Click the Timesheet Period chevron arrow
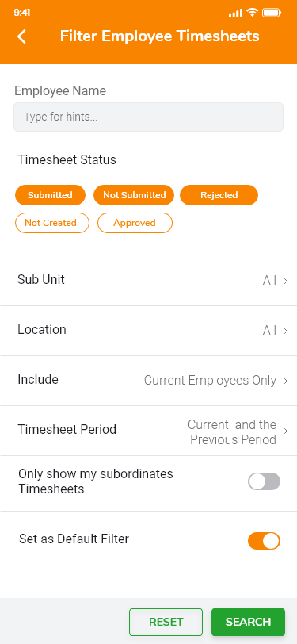 pos(286,431)
